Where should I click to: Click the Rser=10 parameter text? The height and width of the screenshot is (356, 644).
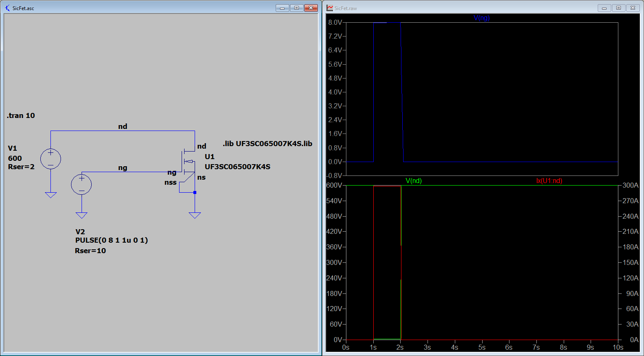[x=90, y=251]
